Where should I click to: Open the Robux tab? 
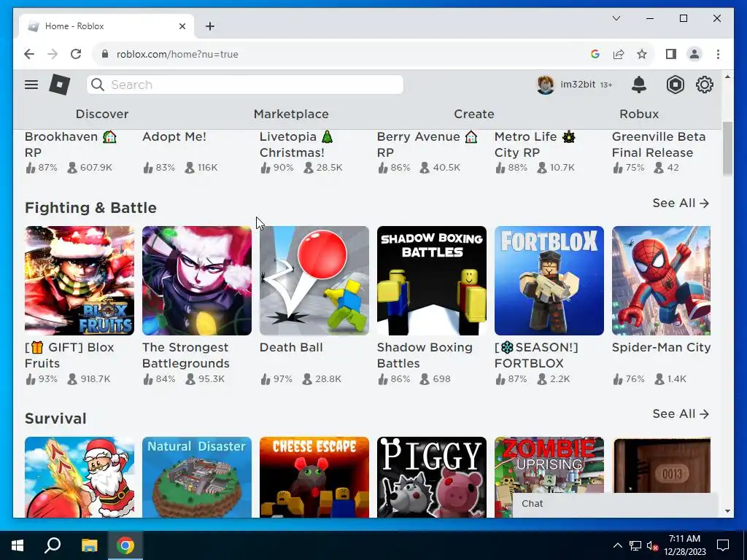639,114
